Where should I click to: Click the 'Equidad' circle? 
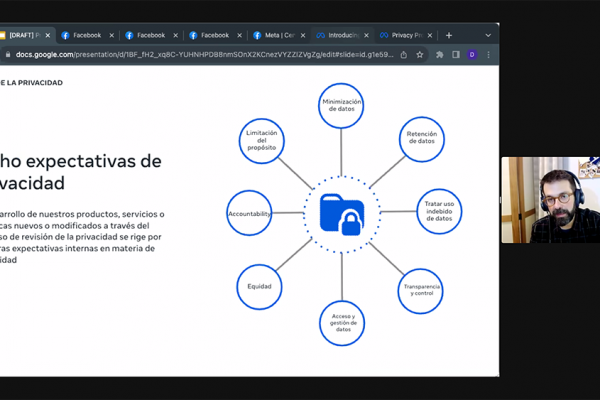pos(259,287)
